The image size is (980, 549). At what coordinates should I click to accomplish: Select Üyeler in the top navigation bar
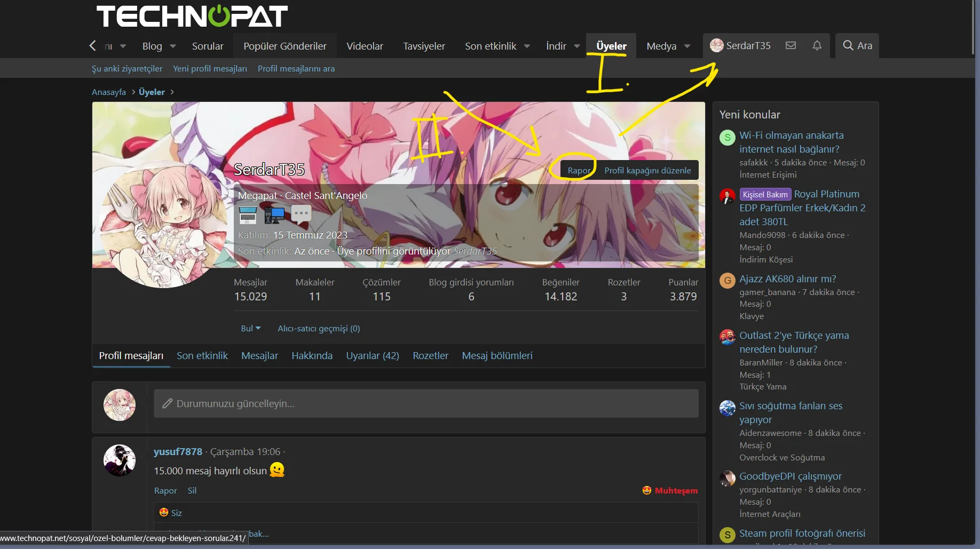[x=611, y=46]
